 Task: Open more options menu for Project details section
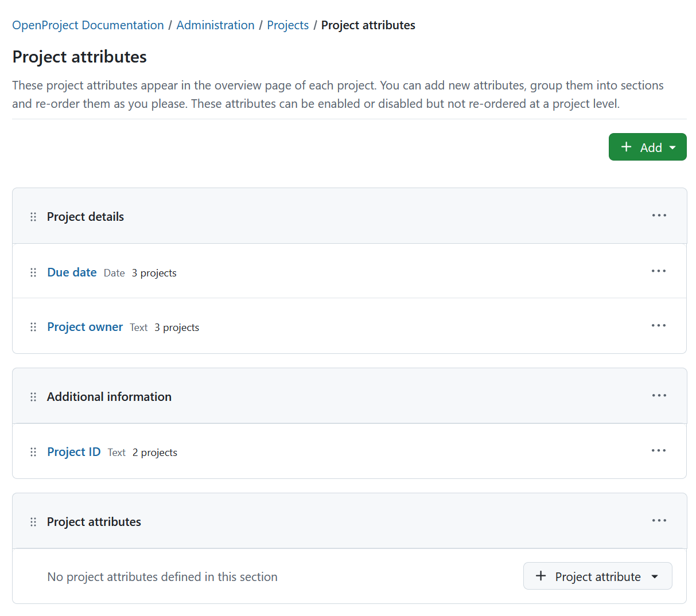659,215
